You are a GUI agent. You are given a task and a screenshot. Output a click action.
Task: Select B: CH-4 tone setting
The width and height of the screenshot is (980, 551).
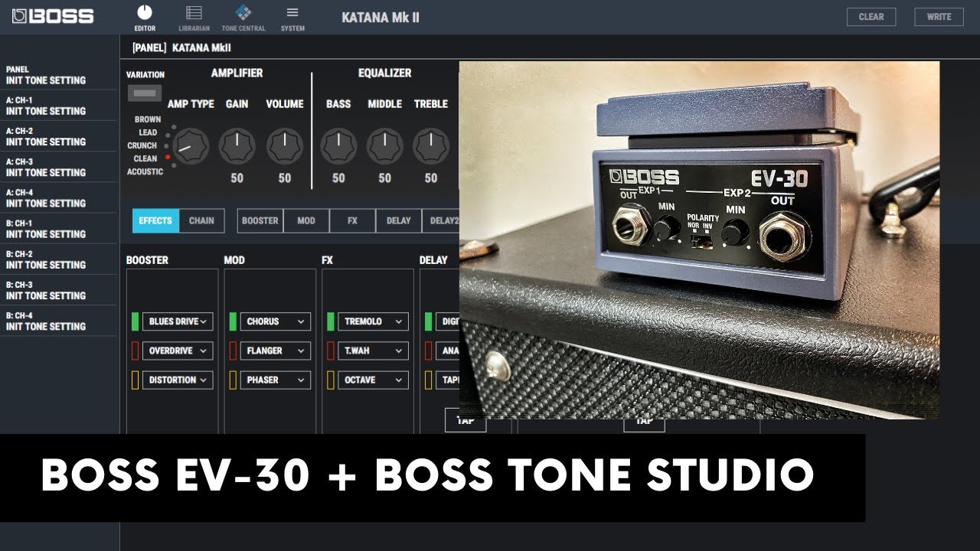[x=59, y=321]
